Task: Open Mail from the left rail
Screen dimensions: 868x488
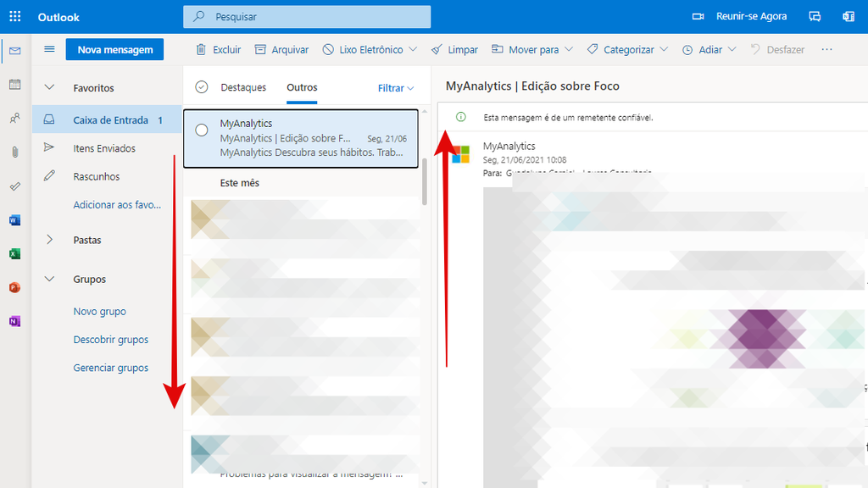Action: click(15, 51)
